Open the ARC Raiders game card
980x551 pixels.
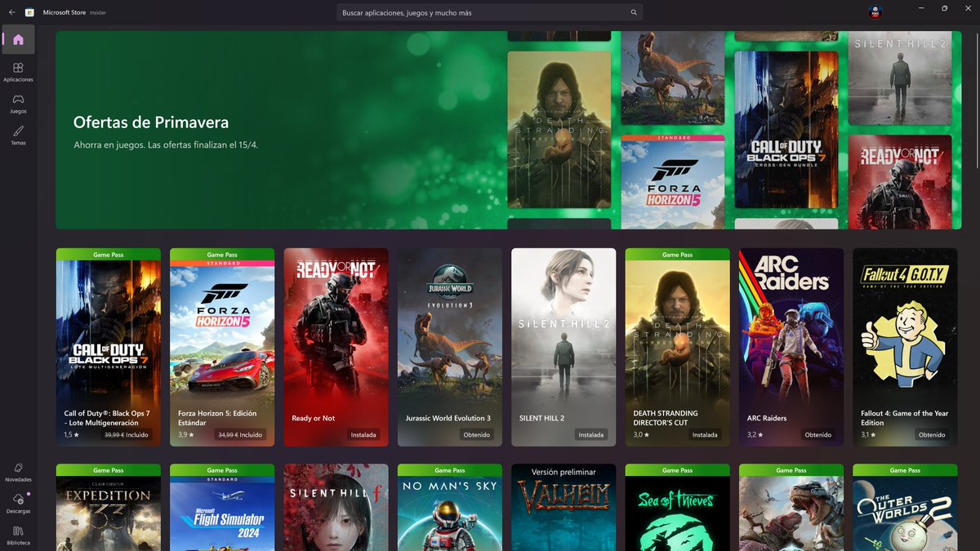coord(791,347)
